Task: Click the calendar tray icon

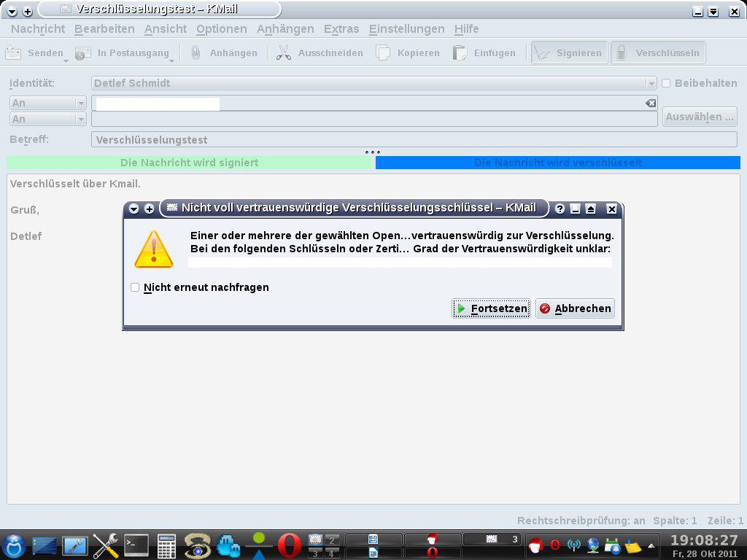Action: (613, 545)
